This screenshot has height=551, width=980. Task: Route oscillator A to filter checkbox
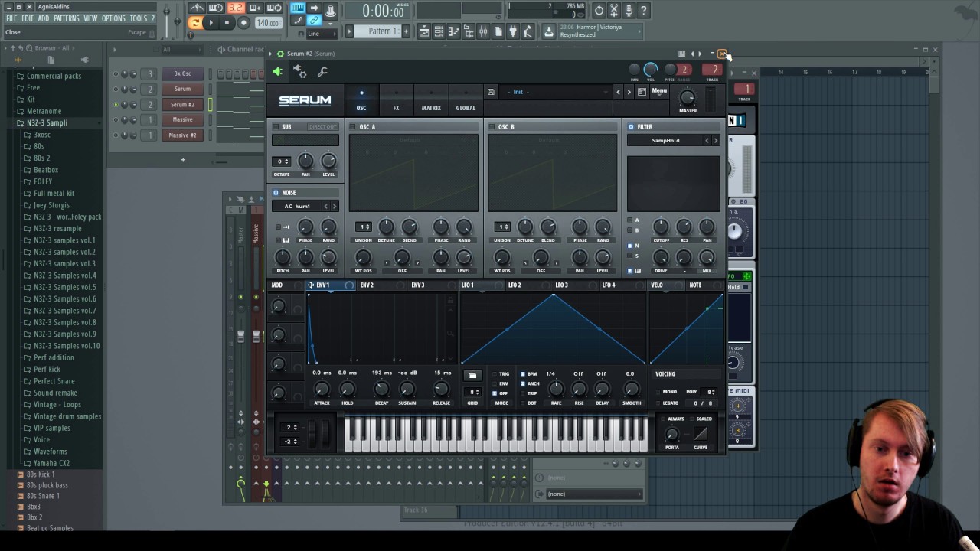click(630, 220)
